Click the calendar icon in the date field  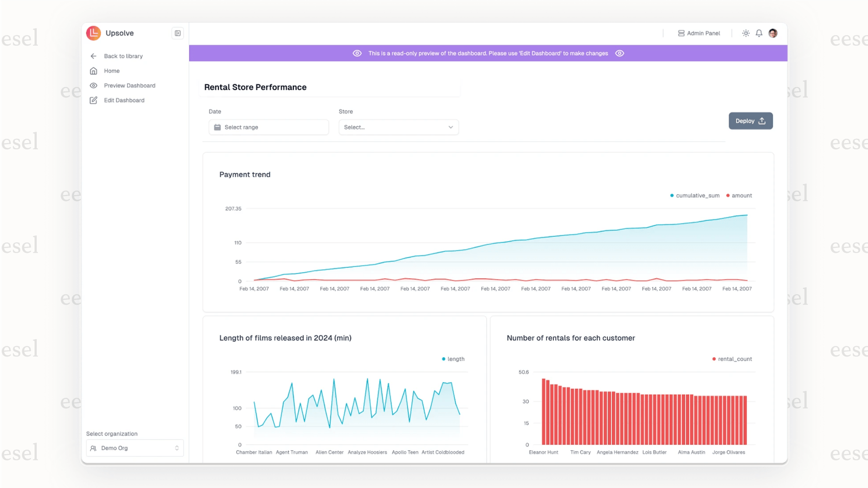(218, 127)
